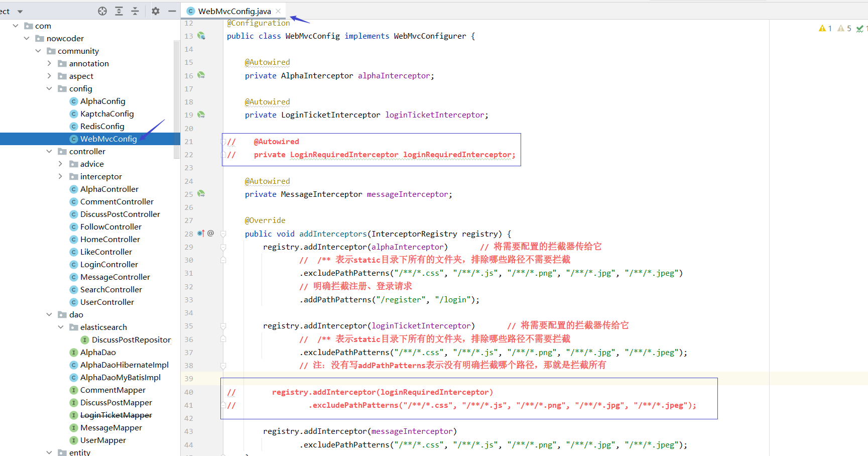Expand the annotation package
The height and width of the screenshot is (456, 868).
pyautogui.click(x=49, y=63)
